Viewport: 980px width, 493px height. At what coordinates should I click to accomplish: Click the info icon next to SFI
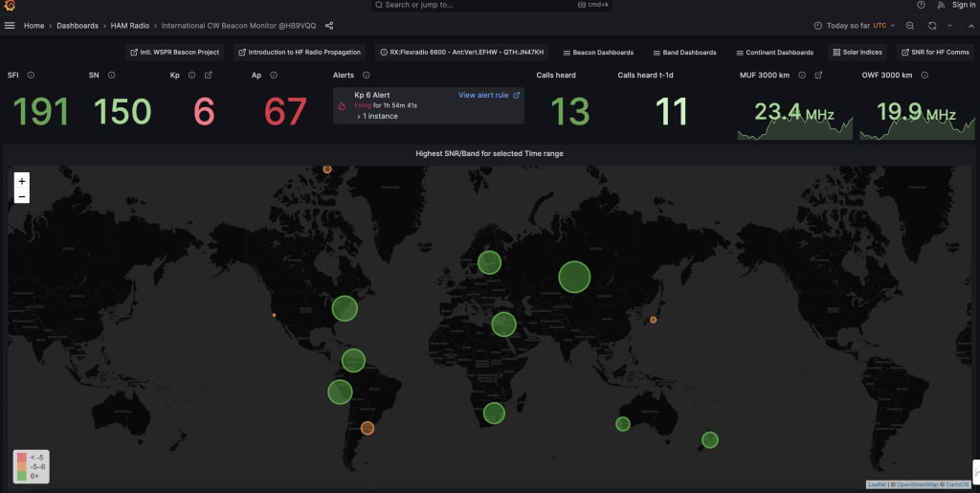tap(31, 75)
